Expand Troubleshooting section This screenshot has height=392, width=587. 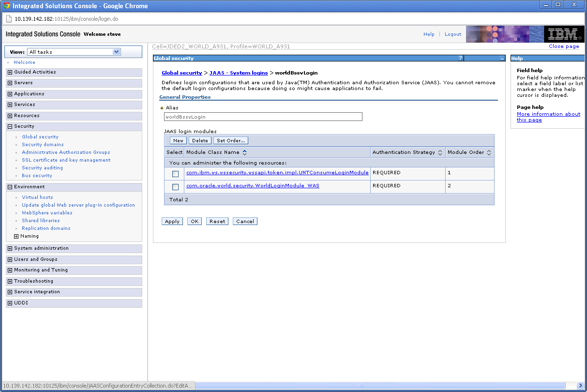click(x=10, y=281)
